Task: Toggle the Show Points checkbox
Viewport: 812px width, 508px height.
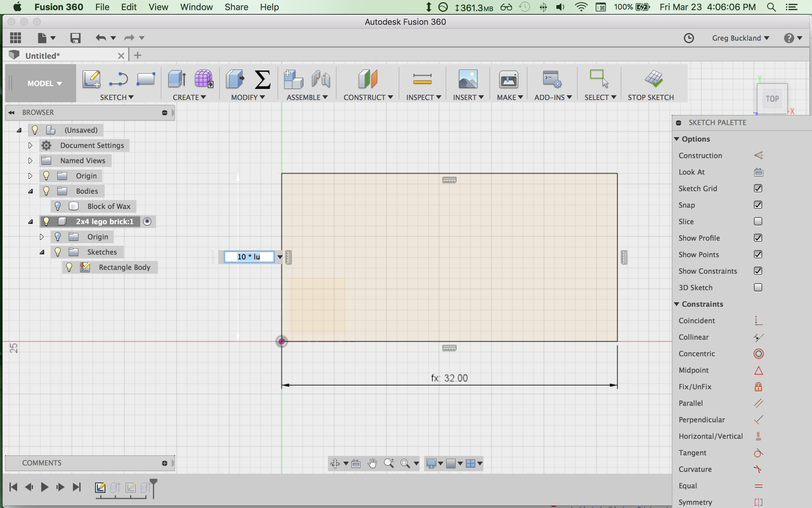Action: click(x=758, y=254)
